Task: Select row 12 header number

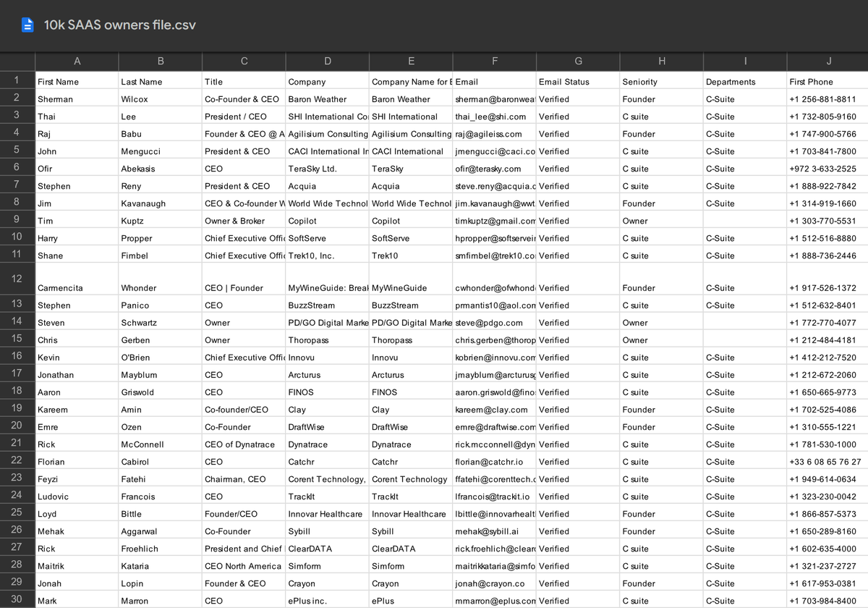Action: (17, 279)
